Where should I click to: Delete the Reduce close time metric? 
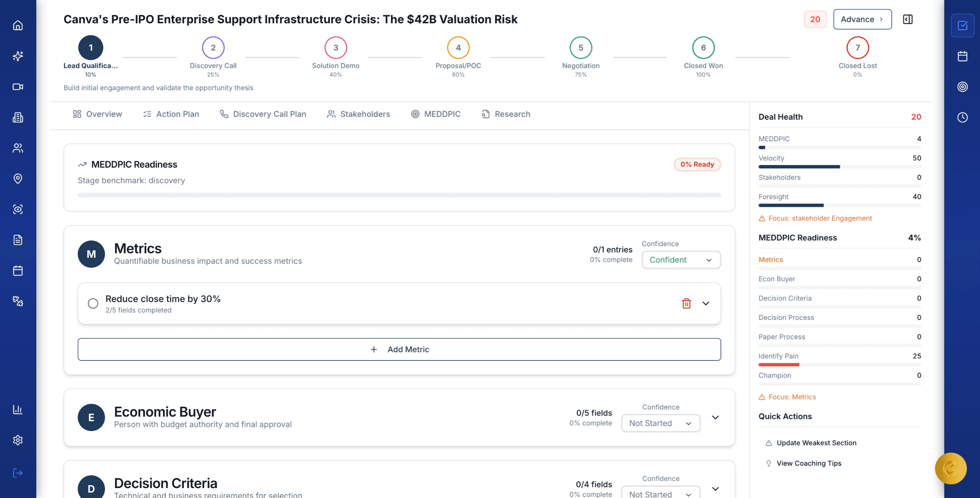(x=686, y=303)
